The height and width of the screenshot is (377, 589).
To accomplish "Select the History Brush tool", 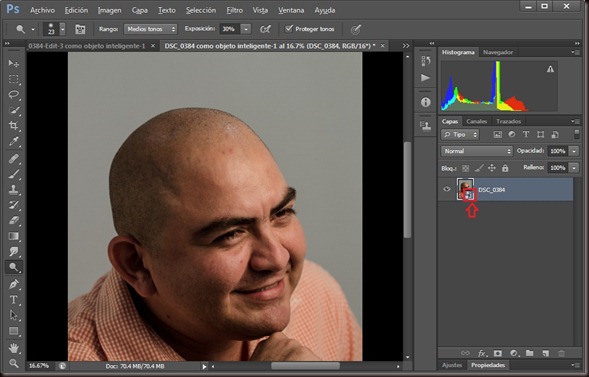I will [14, 205].
